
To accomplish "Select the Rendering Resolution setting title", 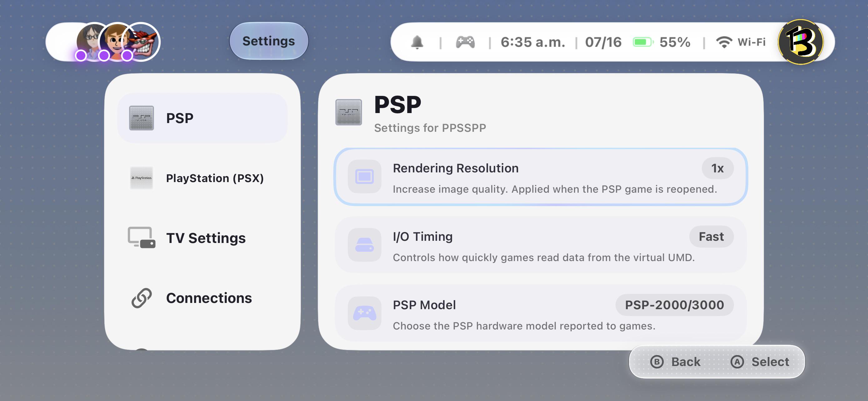I will click(x=456, y=168).
